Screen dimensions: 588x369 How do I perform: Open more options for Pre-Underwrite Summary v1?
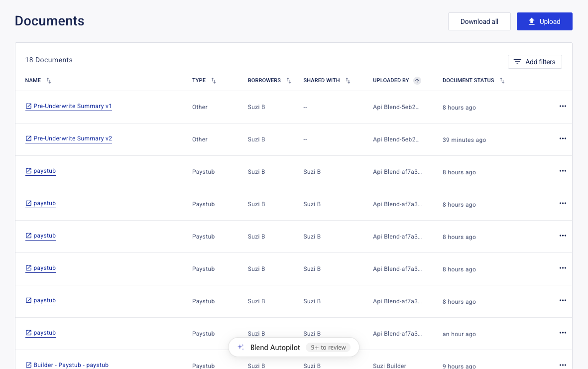563,107
